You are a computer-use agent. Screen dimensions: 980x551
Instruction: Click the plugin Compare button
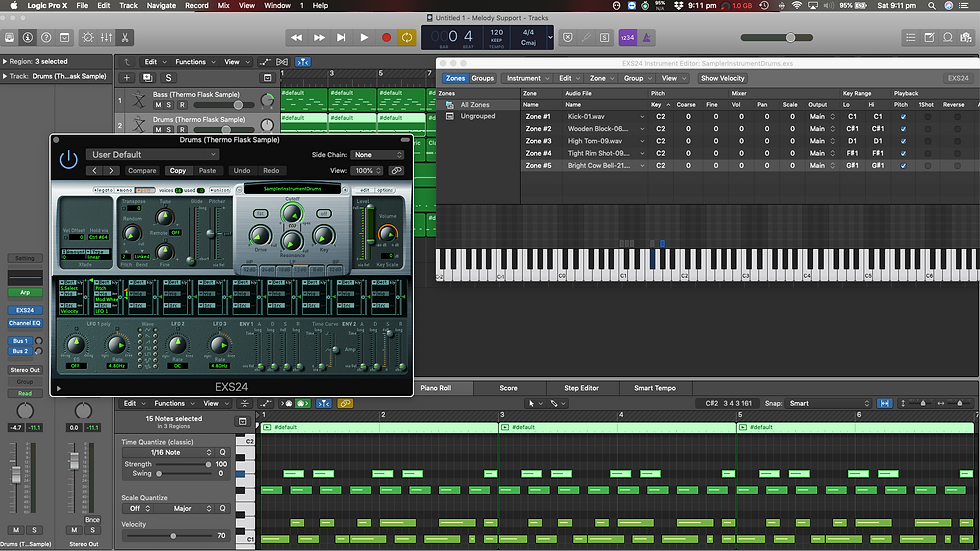click(142, 171)
